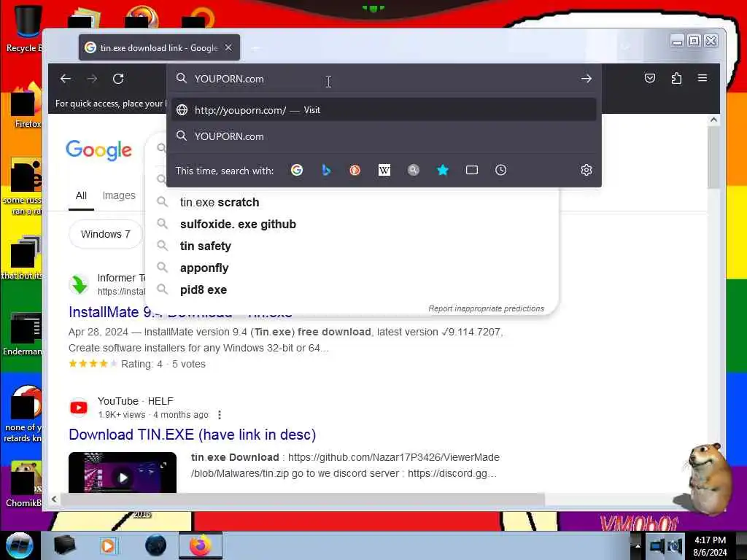This screenshot has width=747, height=560.
Task: Search this time with DuckDuckGo icon
Action: 355,170
